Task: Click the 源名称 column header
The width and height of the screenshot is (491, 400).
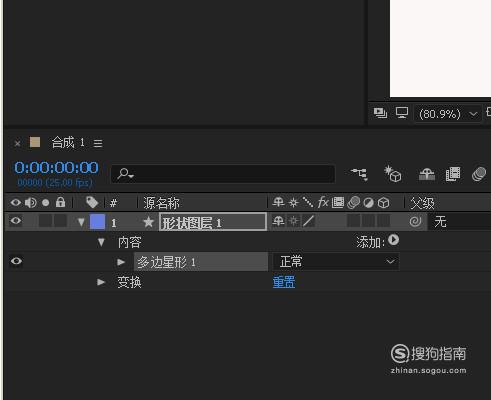Action: click(161, 203)
